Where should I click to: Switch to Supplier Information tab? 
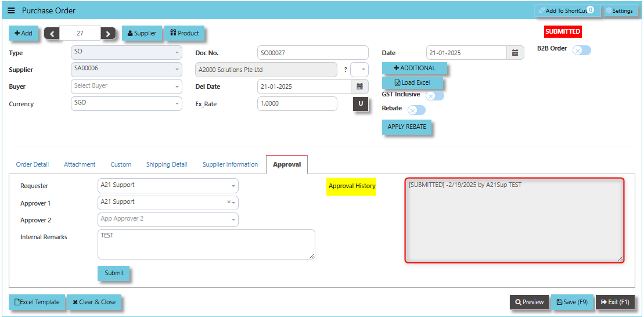pyautogui.click(x=230, y=164)
